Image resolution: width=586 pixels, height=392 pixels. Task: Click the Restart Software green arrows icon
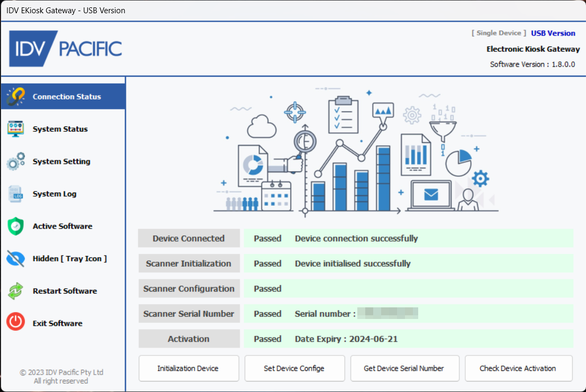tap(16, 291)
